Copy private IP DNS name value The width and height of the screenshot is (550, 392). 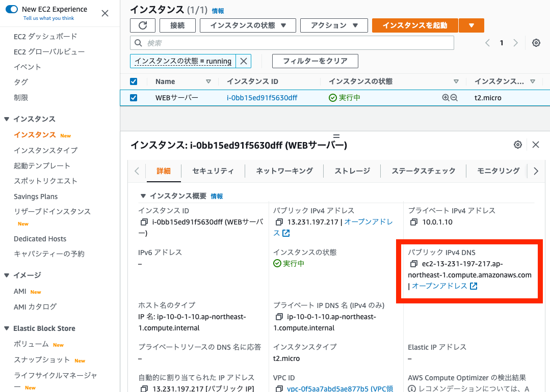pyautogui.click(x=279, y=317)
